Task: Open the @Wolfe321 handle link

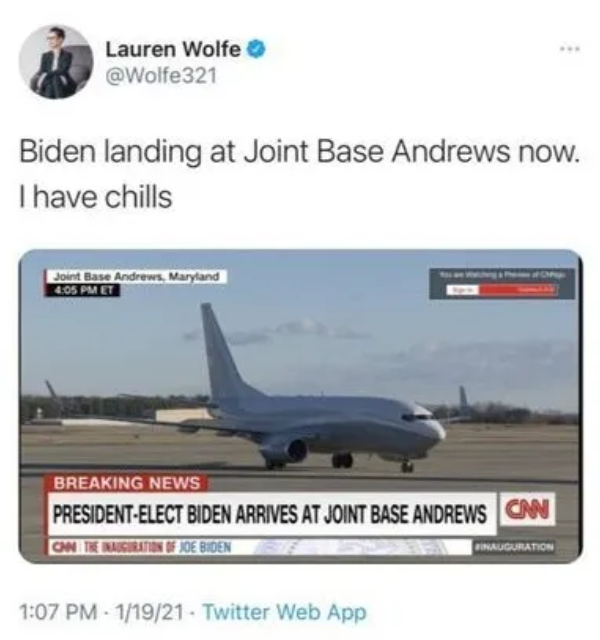Action: (x=161, y=76)
